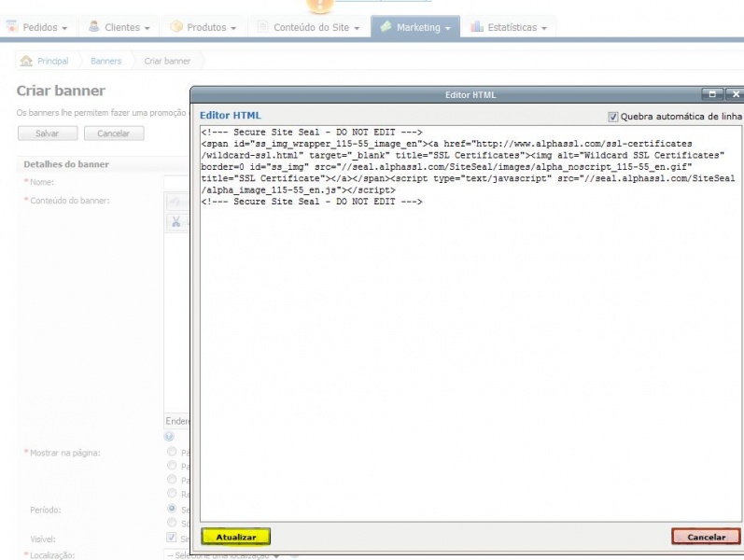Click the Clientes person icon
744x560 pixels.
click(x=94, y=26)
